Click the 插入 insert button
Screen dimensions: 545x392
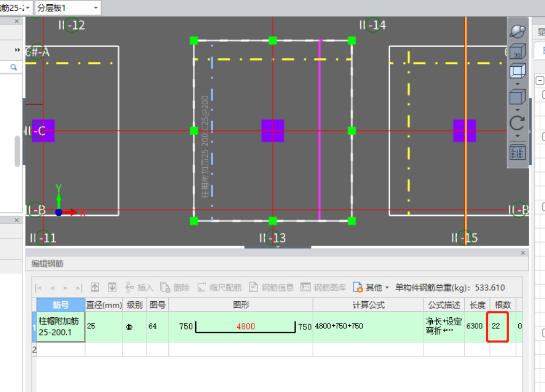[139, 287]
